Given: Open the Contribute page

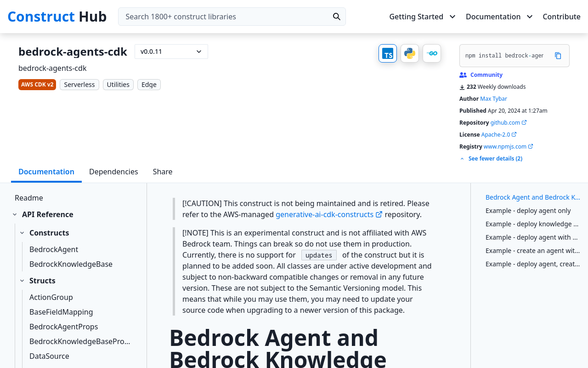Looking at the screenshot, I should pyautogui.click(x=561, y=17).
